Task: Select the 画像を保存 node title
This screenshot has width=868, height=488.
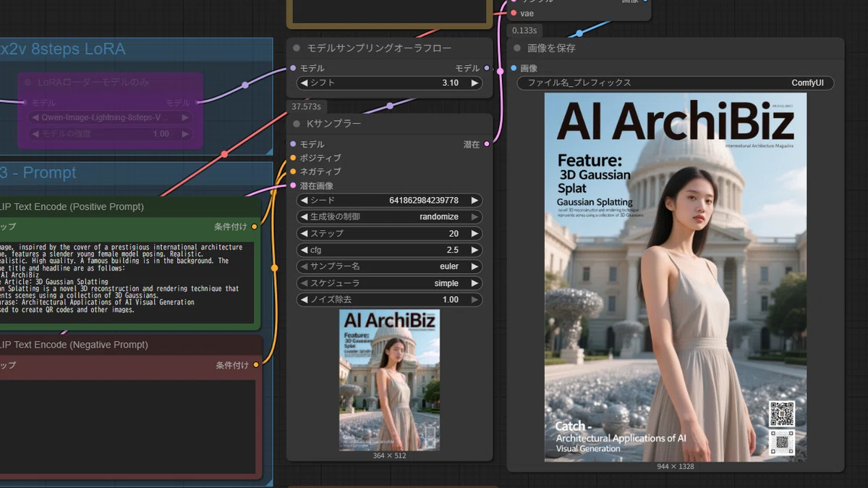Action: click(x=552, y=48)
